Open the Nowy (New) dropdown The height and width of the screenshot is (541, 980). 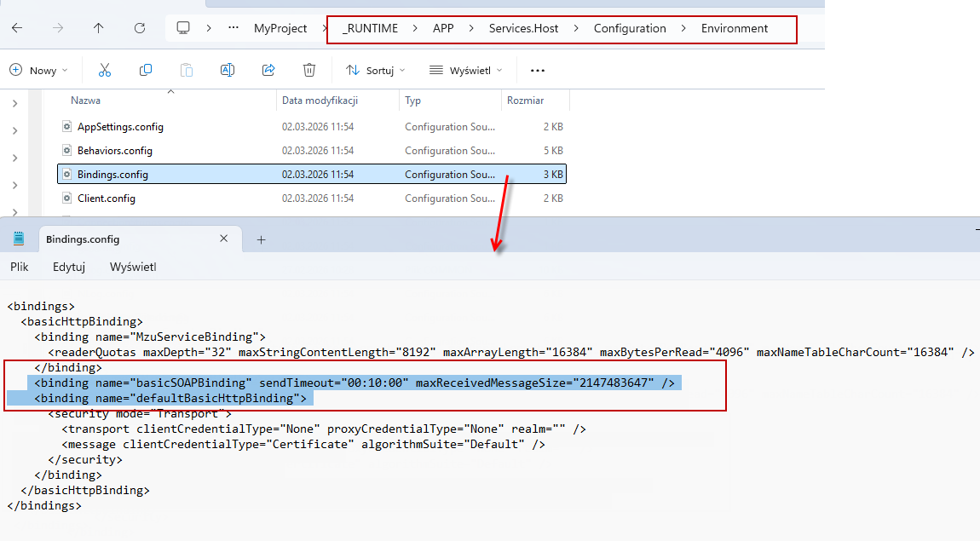[x=38, y=71]
